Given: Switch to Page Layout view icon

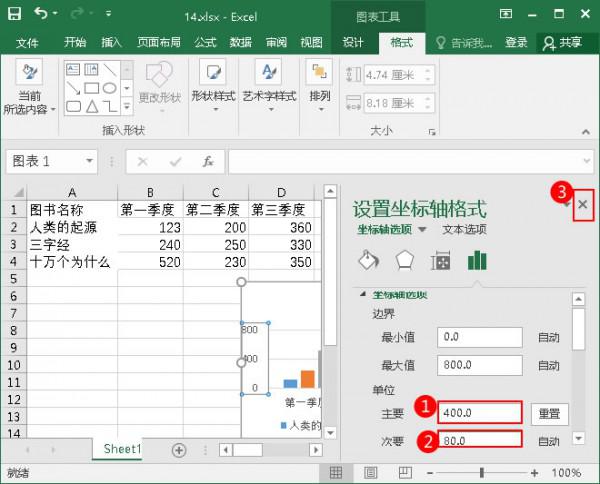Looking at the screenshot, I should click(x=370, y=473).
